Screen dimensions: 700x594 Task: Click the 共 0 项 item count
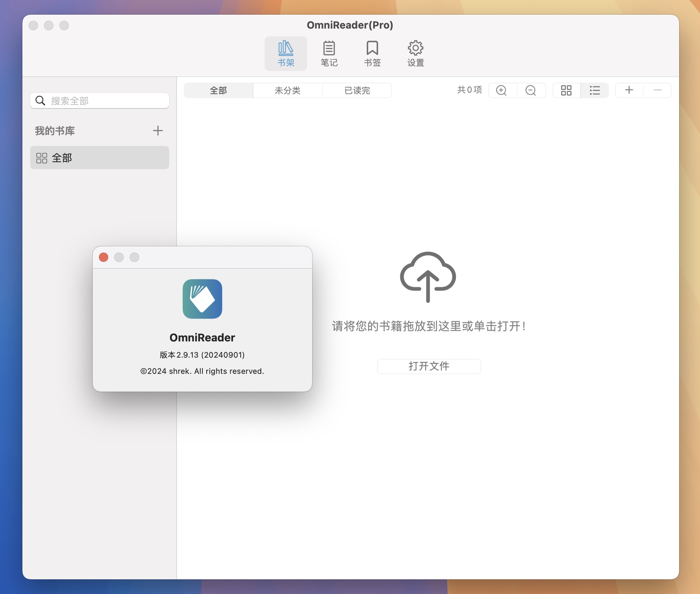pos(470,90)
